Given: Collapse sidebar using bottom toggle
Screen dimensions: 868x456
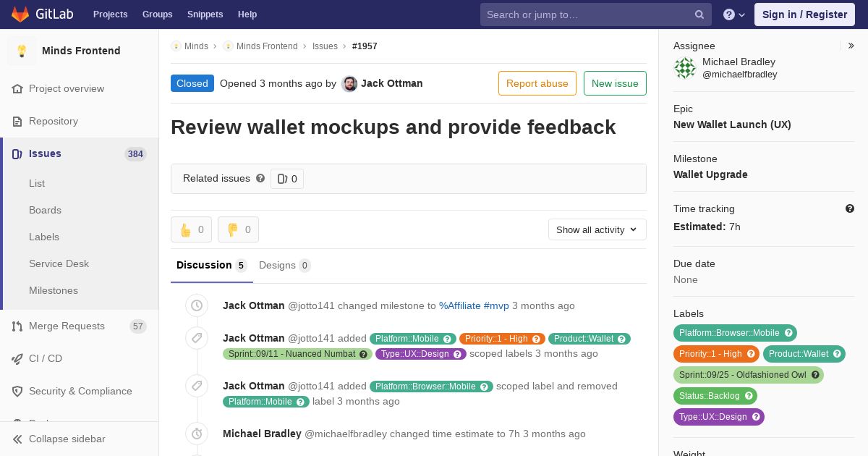Looking at the screenshot, I should 80,439.
